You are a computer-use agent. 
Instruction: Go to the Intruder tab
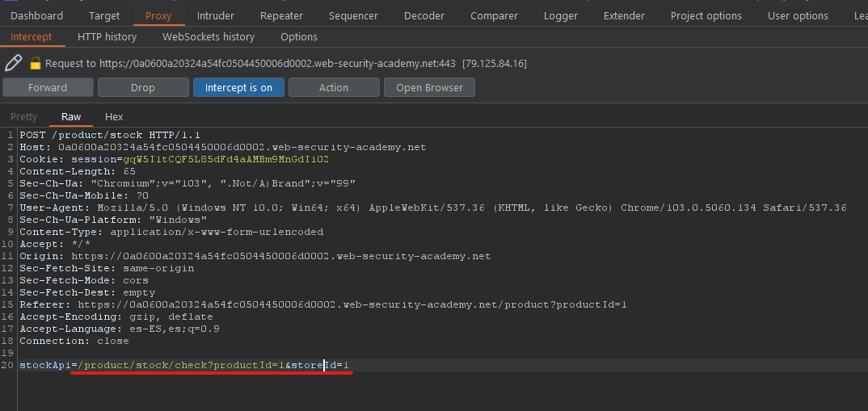(215, 16)
